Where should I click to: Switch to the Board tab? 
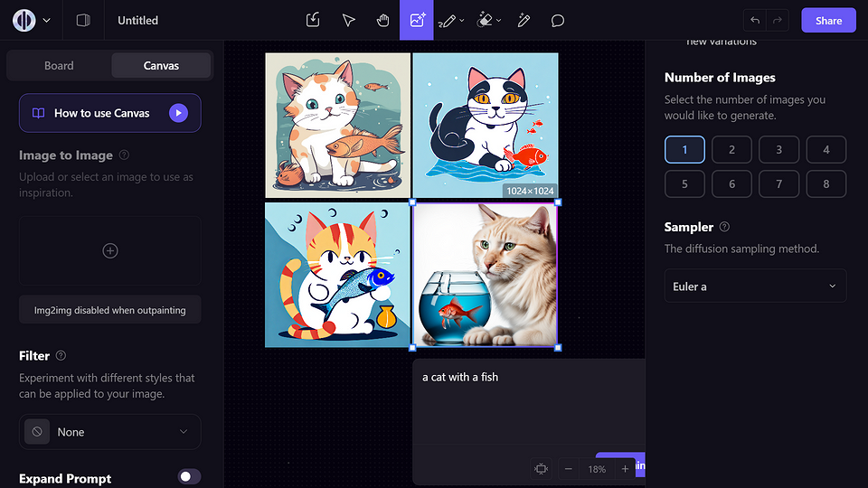[59, 65]
